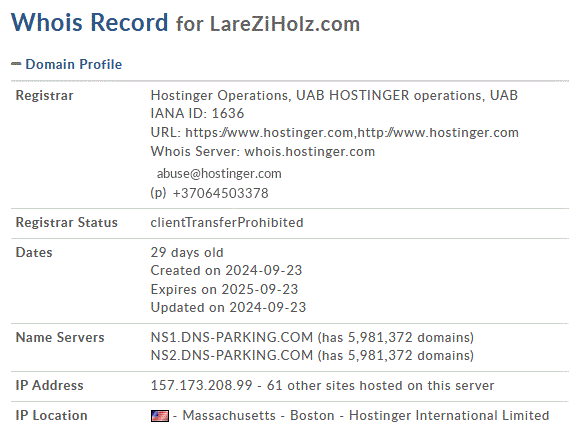Click the IANA ID: 1636 line
Viewport: 570px width, 430px height.
pyautogui.click(x=197, y=113)
